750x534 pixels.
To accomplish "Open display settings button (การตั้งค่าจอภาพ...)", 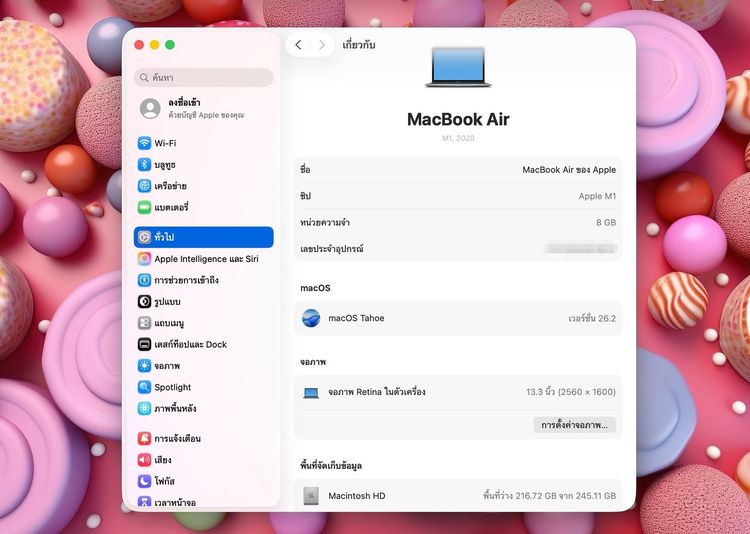I will pyautogui.click(x=574, y=425).
